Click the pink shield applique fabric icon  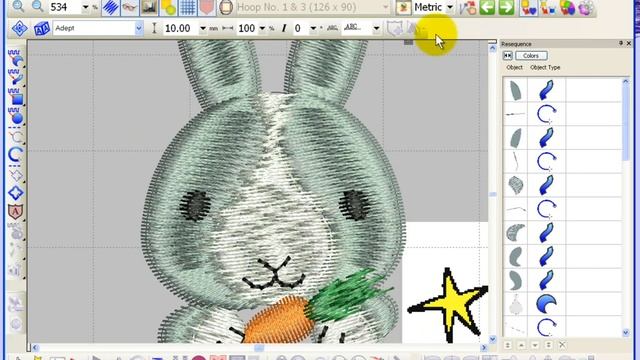(207, 7)
